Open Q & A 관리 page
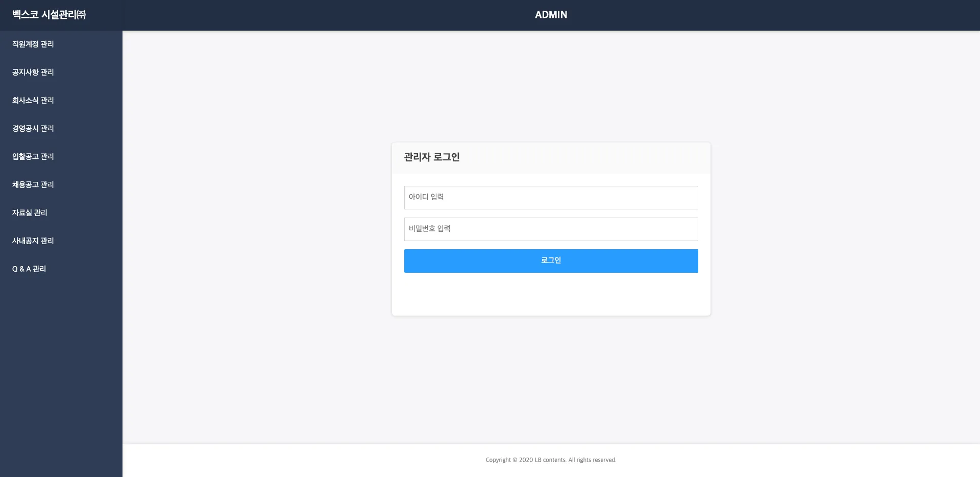The width and height of the screenshot is (980, 477). [29, 269]
